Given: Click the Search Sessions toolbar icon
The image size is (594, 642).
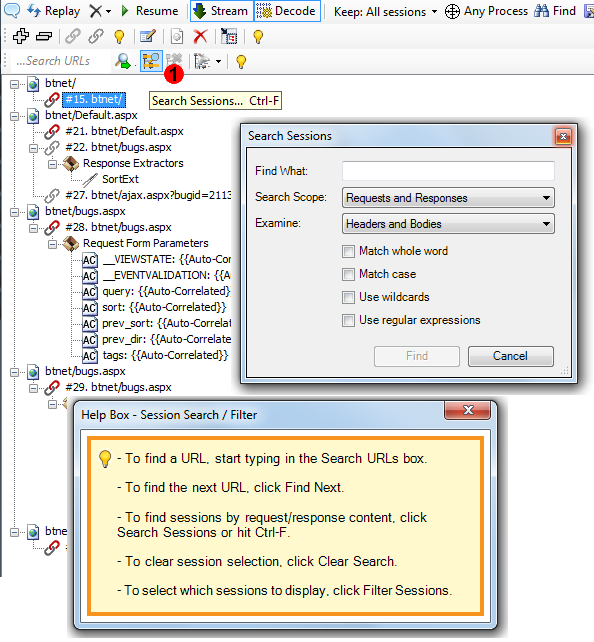Looking at the screenshot, I should click(151, 61).
